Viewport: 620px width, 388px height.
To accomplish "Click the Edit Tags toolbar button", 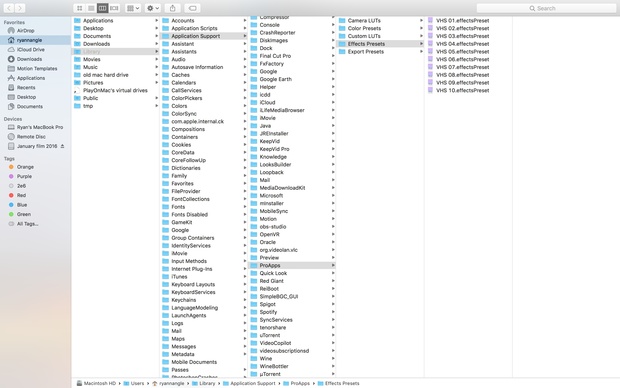I will [193, 8].
